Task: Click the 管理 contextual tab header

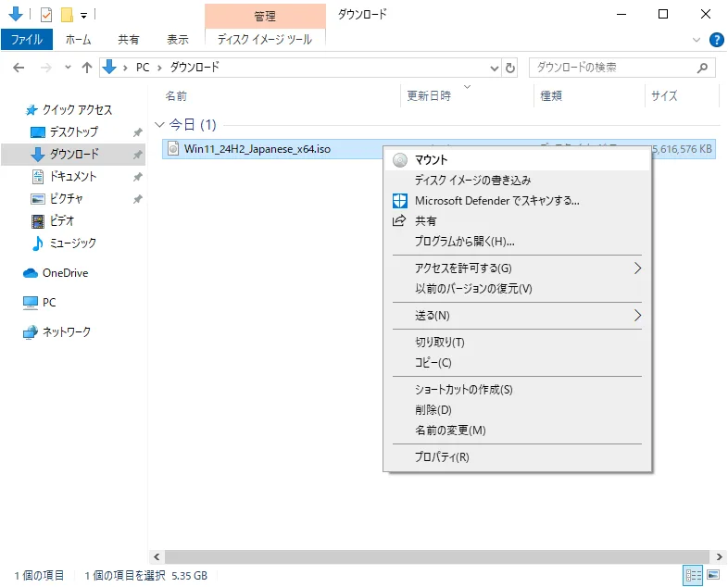Action: [x=265, y=17]
